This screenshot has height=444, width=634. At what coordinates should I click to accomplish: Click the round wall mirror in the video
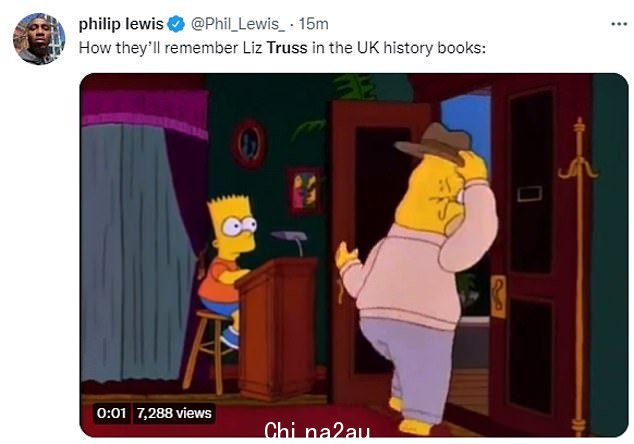click(x=248, y=144)
